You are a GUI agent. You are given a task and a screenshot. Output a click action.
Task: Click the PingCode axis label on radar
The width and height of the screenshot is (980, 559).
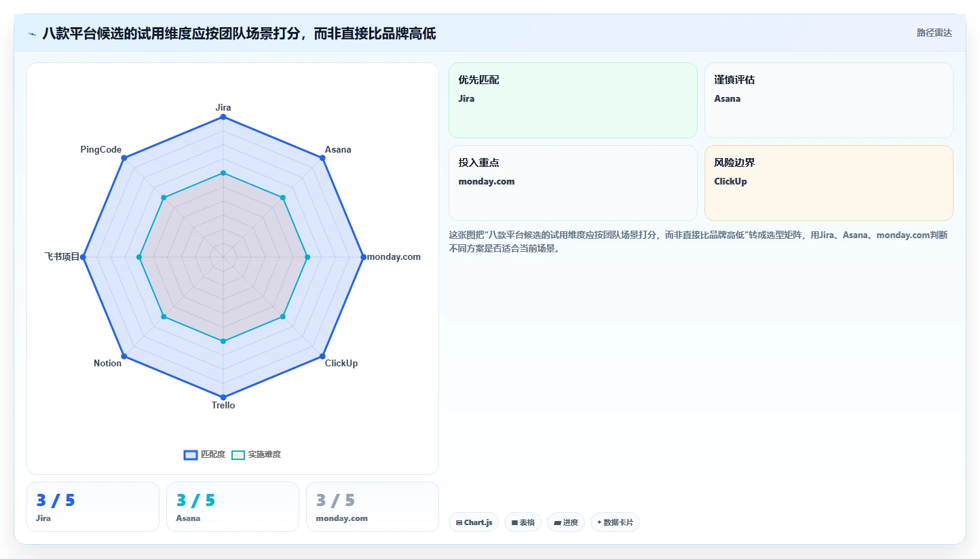[101, 149]
